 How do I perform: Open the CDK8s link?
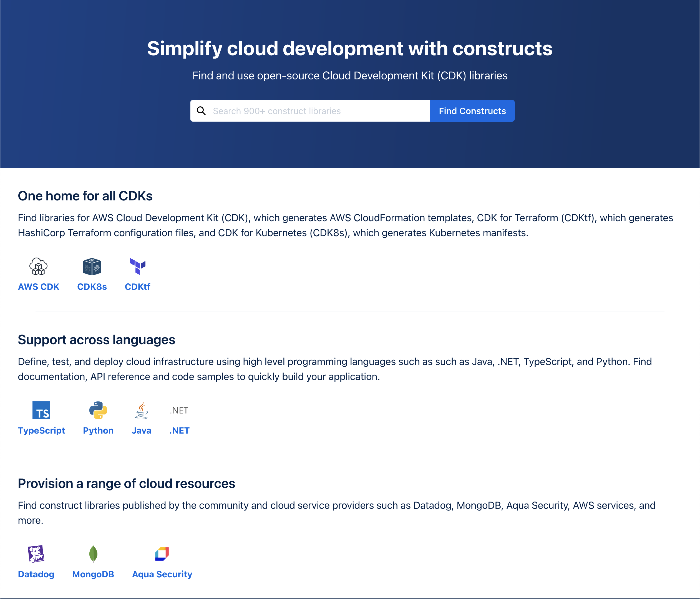92,286
